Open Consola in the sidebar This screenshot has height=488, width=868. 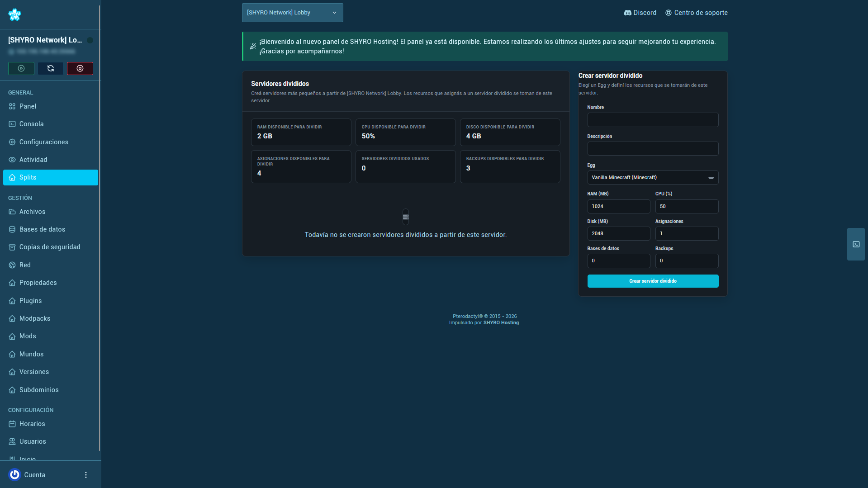[x=51, y=124]
